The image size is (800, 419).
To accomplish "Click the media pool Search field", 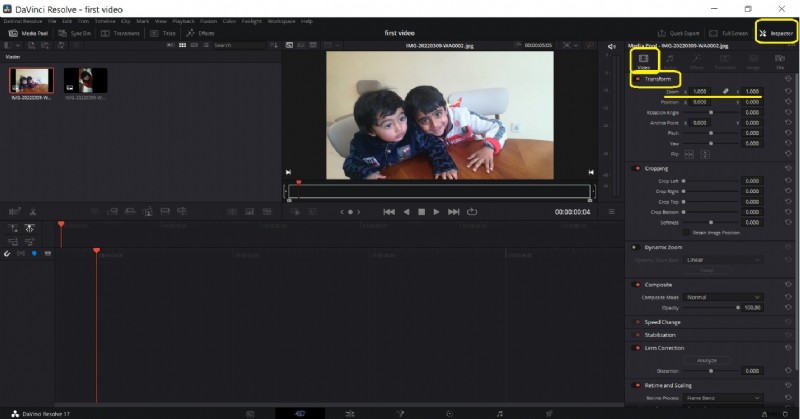I will 239,45.
